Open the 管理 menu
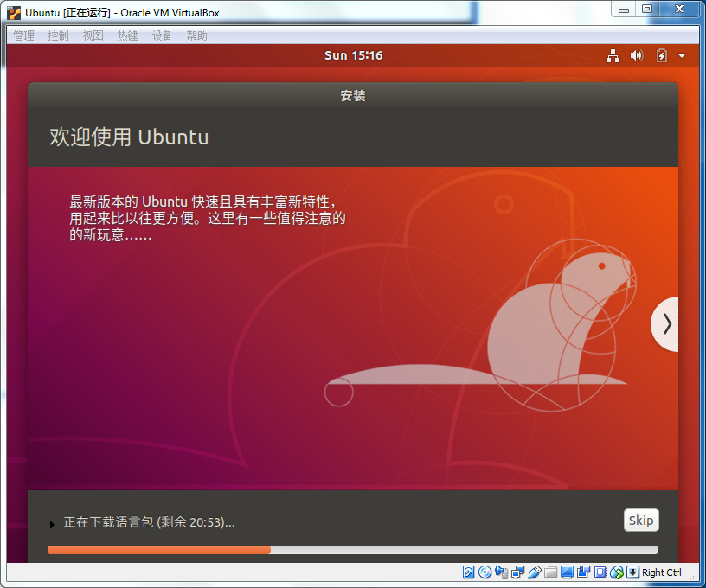This screenshot has height=588, width=706. point(23,35)
